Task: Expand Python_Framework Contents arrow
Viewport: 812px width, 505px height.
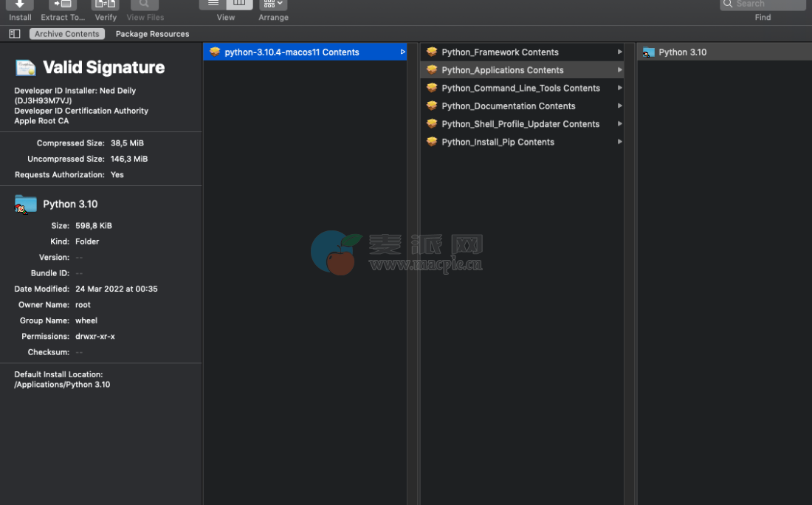Action: point(619,52)
